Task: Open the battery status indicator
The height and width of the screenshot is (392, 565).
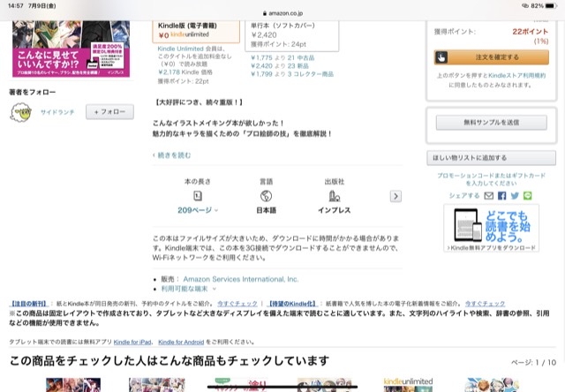Action: click(x=551, y=6)
